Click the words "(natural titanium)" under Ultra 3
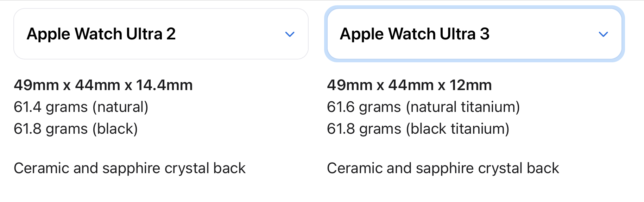 click(x=463, y=107)
